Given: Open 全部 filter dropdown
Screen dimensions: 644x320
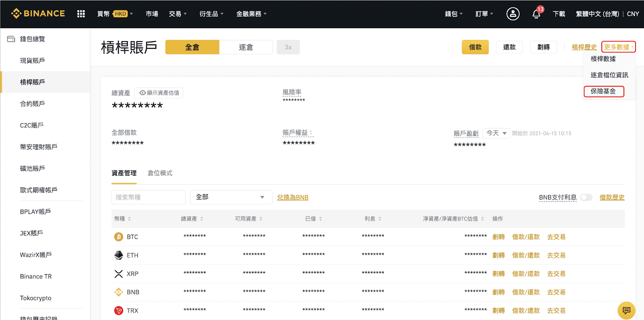Looking at the screenshot, I should tap(231, 197).
